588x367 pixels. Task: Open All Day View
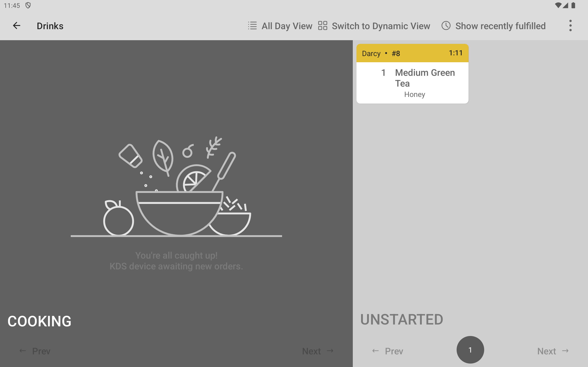point(287,26)
